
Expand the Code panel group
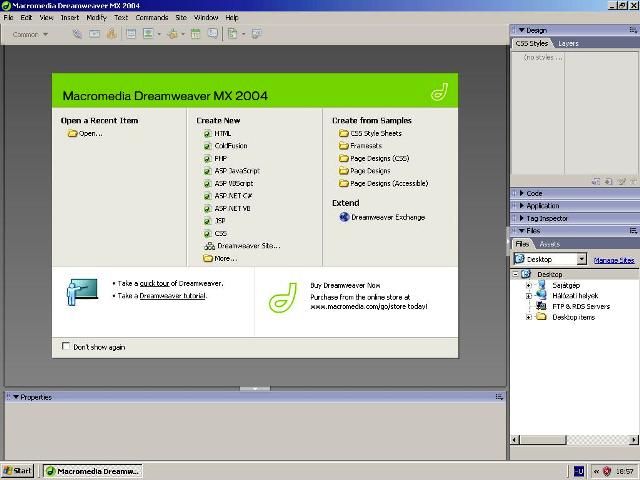pyautogui.click(x=521, y=193)
